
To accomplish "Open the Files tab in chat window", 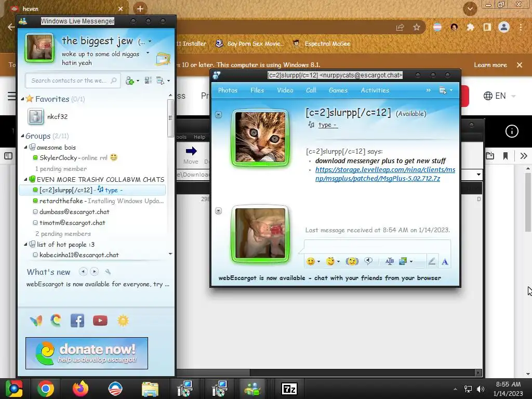I will [x=257, y=90].
